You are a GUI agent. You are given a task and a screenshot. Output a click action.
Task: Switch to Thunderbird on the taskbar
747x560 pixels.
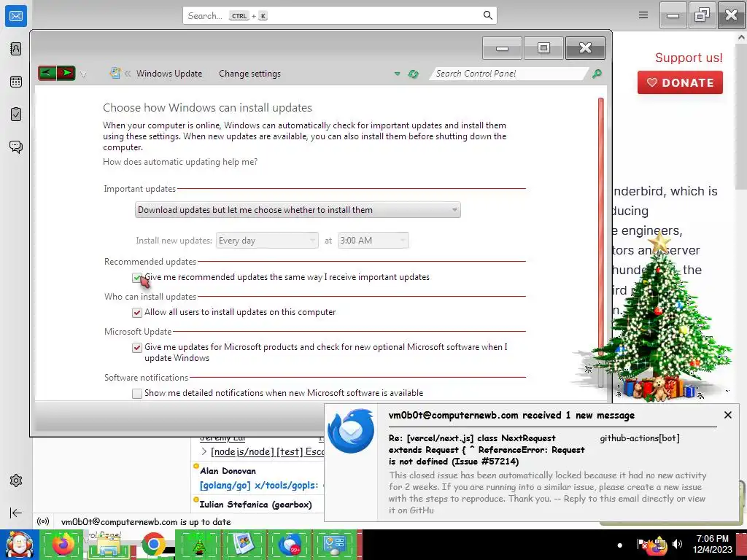[x=289, y=545]
